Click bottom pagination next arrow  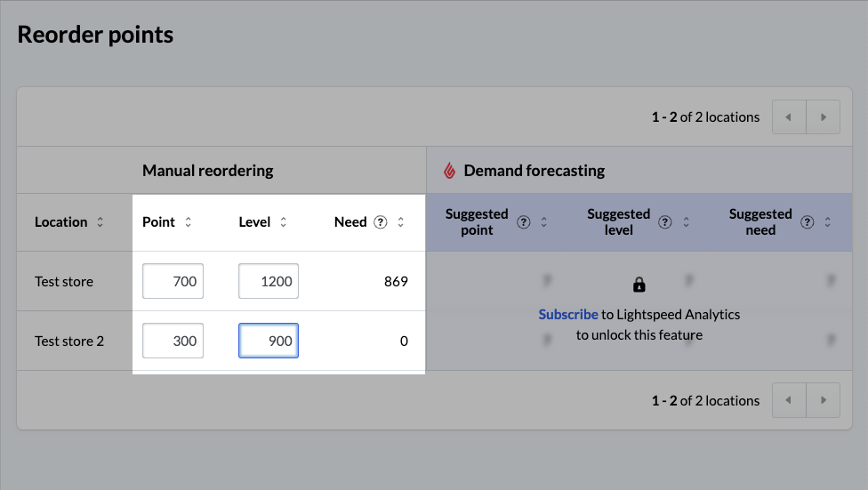tap(824, 400)
